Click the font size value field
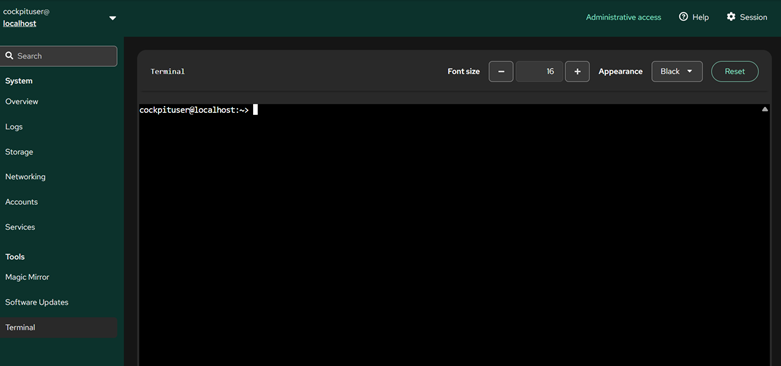The height and width of the screenshot is (366, 781). click(539, 72)
